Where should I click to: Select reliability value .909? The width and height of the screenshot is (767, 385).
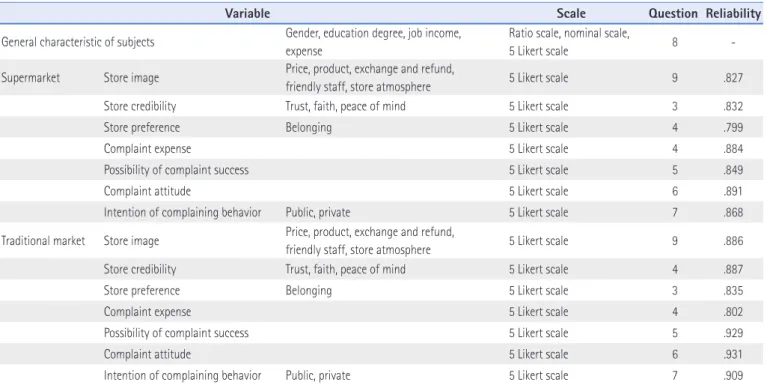tap(733, 376)
